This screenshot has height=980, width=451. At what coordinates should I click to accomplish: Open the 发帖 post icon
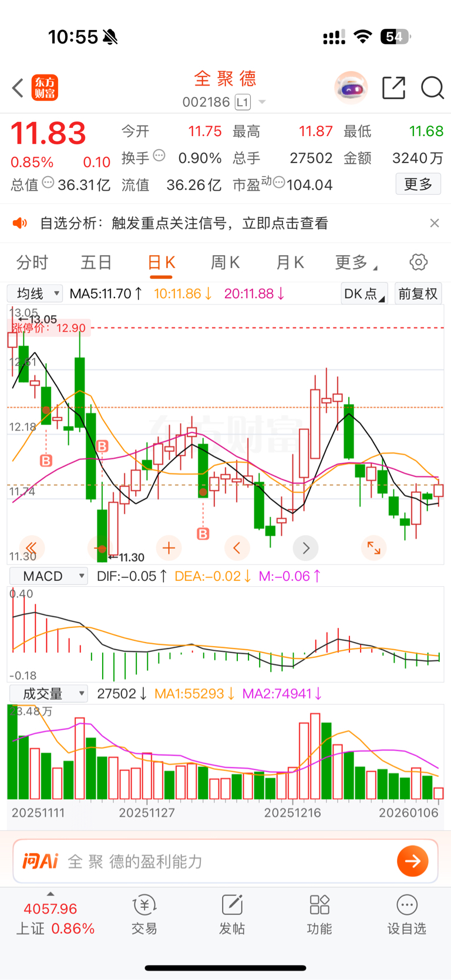[232, 915]
